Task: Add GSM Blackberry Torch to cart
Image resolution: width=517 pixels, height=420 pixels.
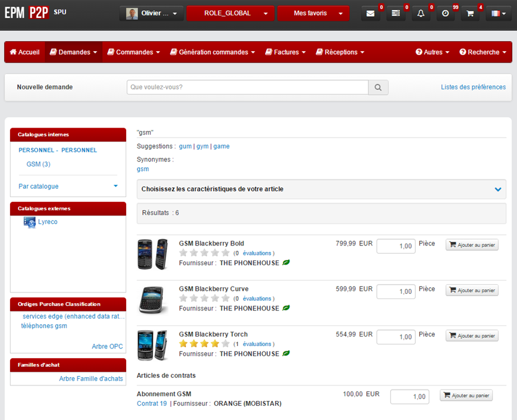Action: click(472, 336)
